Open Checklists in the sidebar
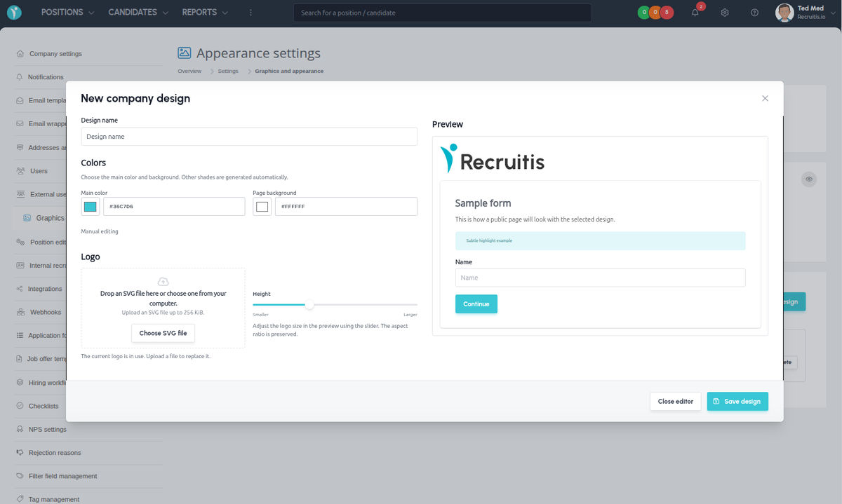This screenshot has width=842, height=504. (x=44, y=406)
